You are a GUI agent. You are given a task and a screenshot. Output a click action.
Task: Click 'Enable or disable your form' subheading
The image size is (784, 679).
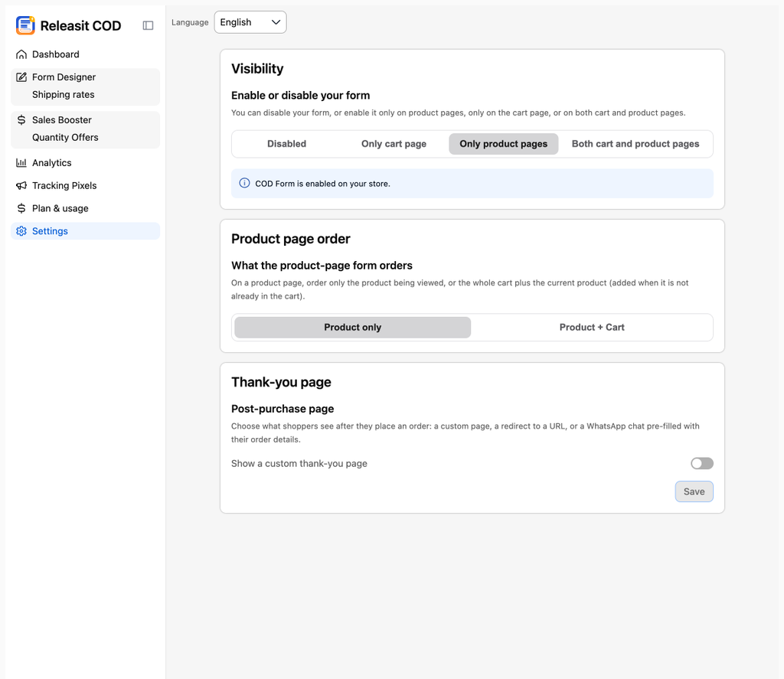coord(300,96)
